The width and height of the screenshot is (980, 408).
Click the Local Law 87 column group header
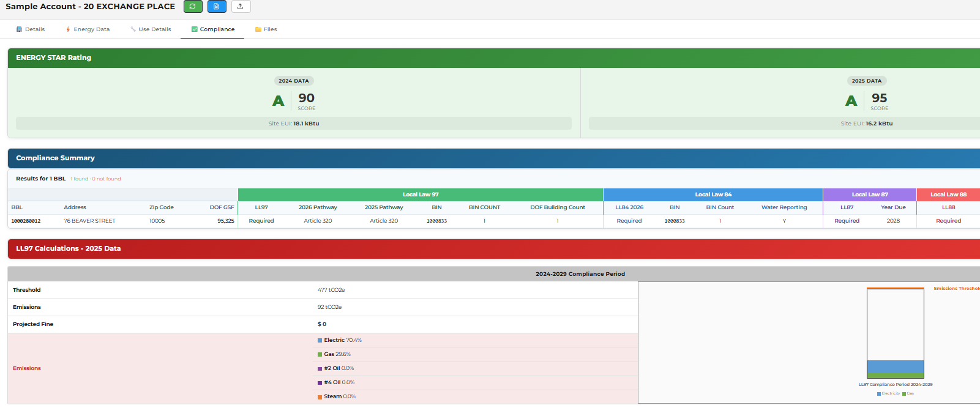[870, 195]
